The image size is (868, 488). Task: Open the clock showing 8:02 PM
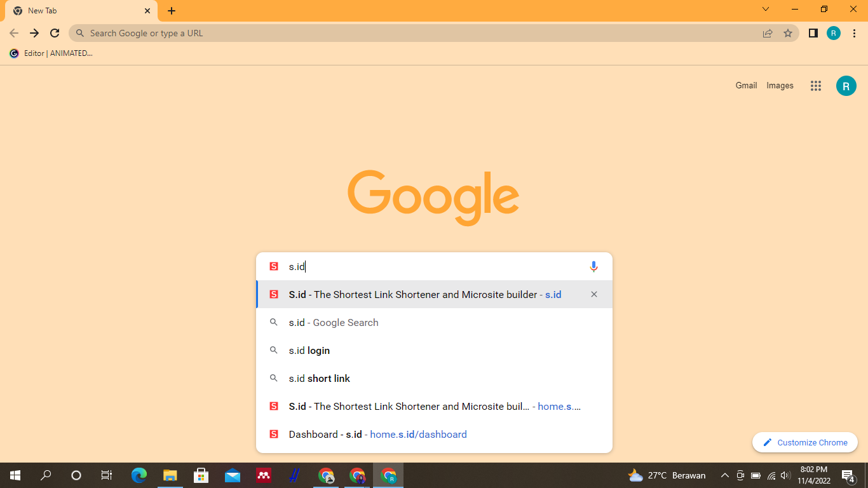tap(814, 475)
